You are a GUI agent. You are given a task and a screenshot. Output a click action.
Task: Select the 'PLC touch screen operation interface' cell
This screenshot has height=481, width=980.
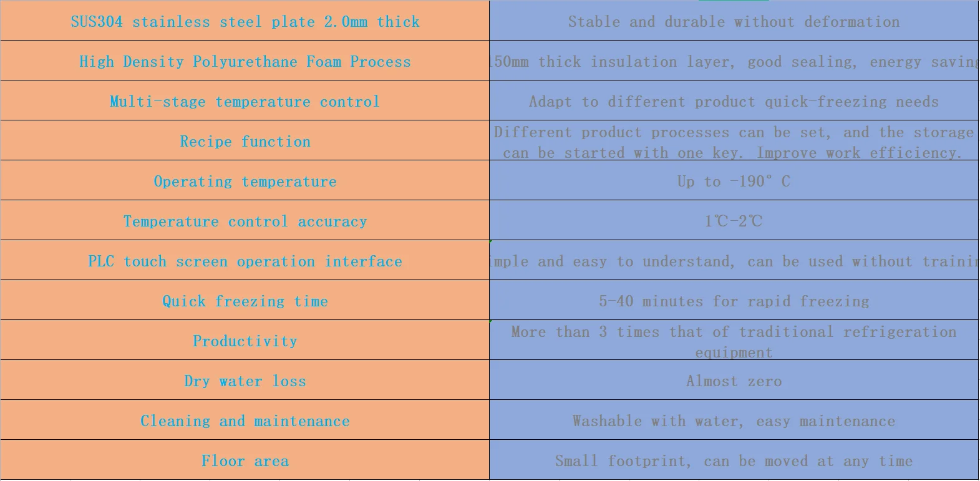(x=245, y=260)
